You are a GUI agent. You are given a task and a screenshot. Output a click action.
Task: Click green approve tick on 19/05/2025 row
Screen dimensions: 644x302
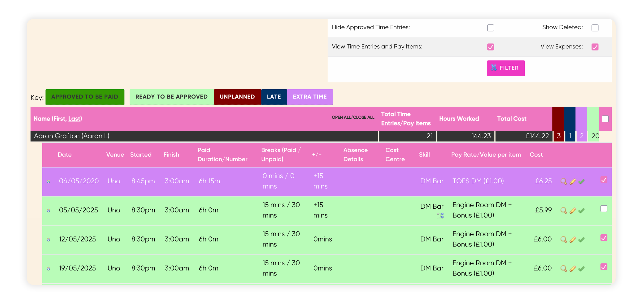(x=581, y=268)
